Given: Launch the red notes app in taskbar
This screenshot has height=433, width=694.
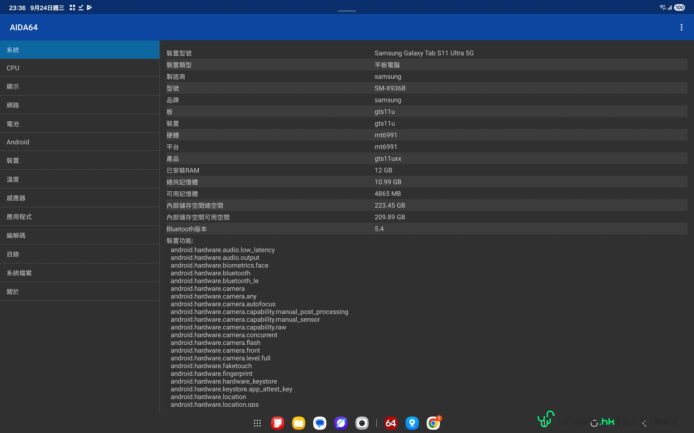Looking at the screenshot, I should pos(278,423).
